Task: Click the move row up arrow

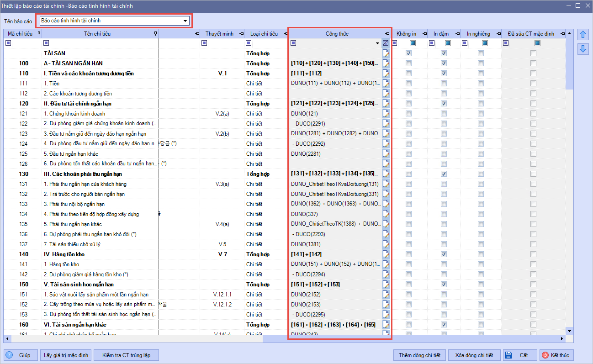Action: (582, 35)
